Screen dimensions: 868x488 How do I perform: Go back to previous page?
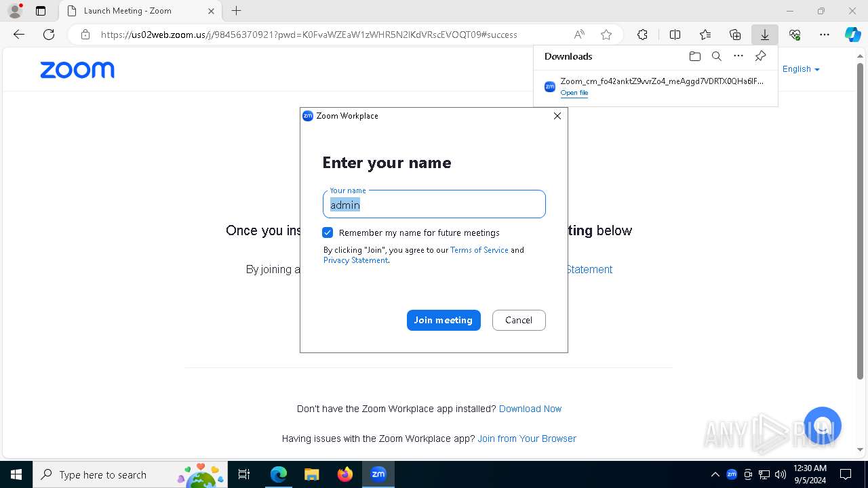[x=19, y=35]
